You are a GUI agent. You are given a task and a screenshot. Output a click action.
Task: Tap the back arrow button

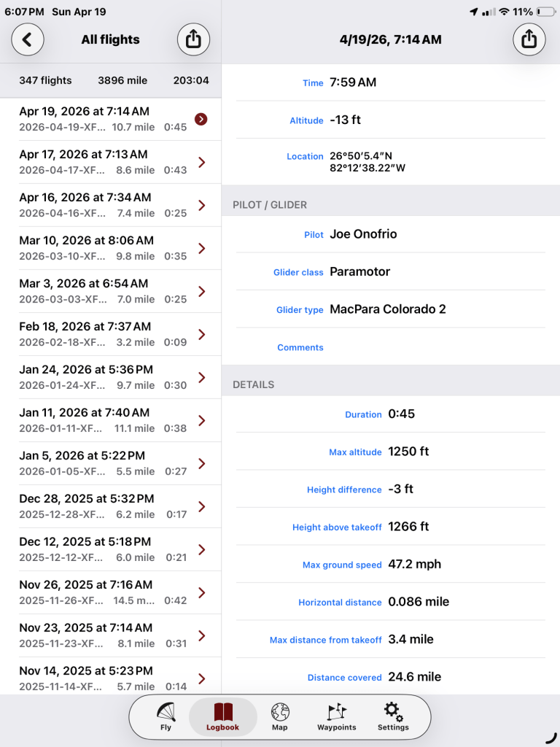(28, 39)
